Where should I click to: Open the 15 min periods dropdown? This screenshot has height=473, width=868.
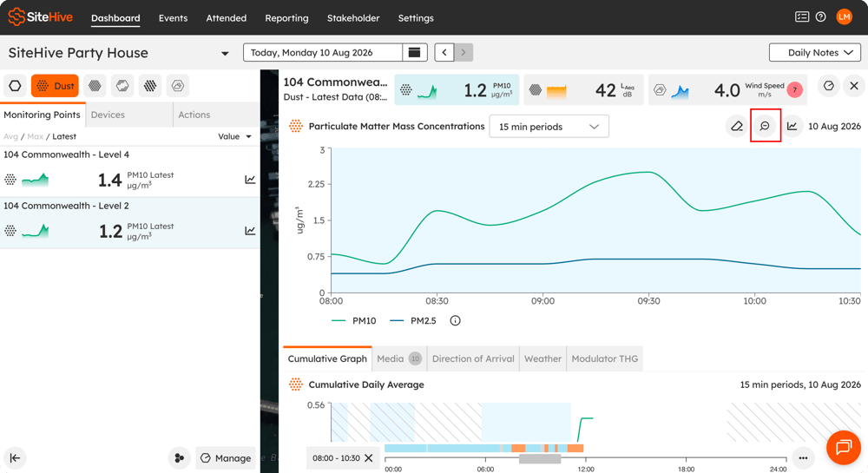click(549, 126)
